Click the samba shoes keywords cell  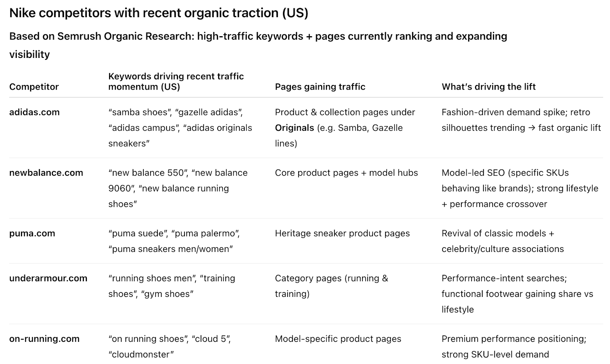(180, 128)
